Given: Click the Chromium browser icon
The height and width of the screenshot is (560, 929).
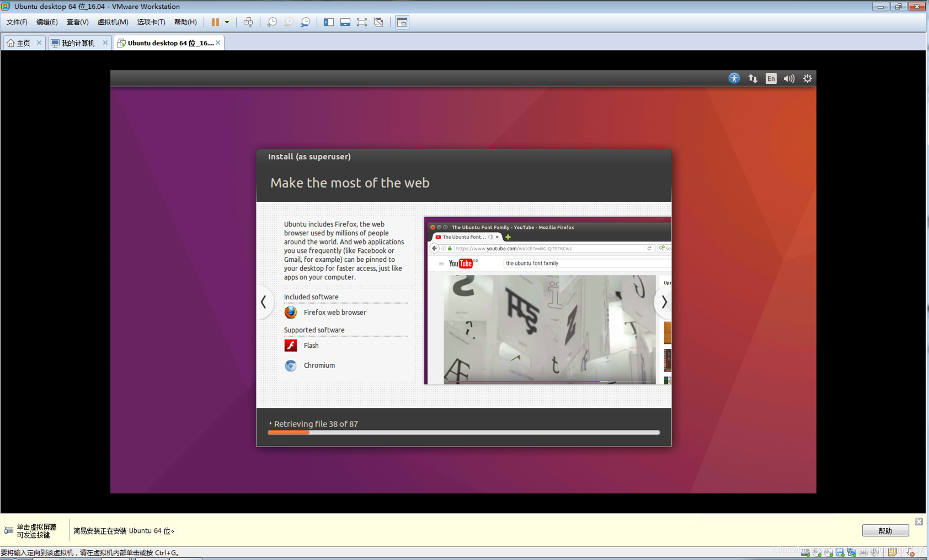Looking at the screenshot, I should coord(291,365).
